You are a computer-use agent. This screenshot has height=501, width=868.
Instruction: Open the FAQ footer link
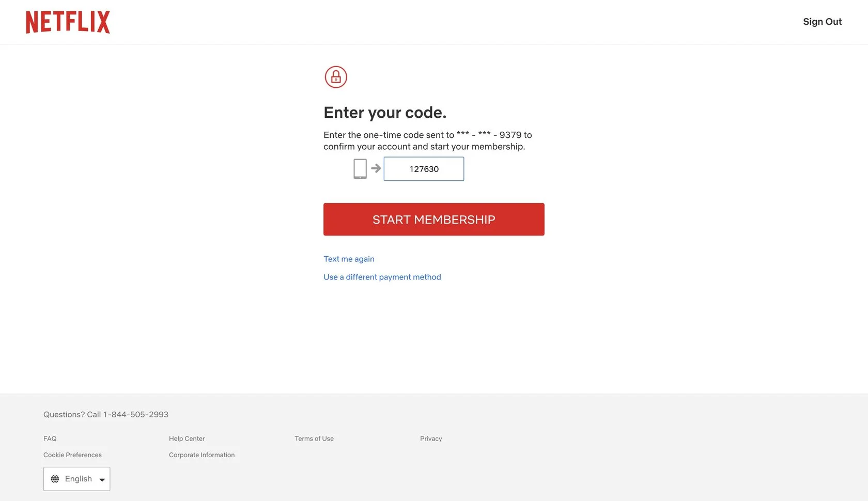50,439
